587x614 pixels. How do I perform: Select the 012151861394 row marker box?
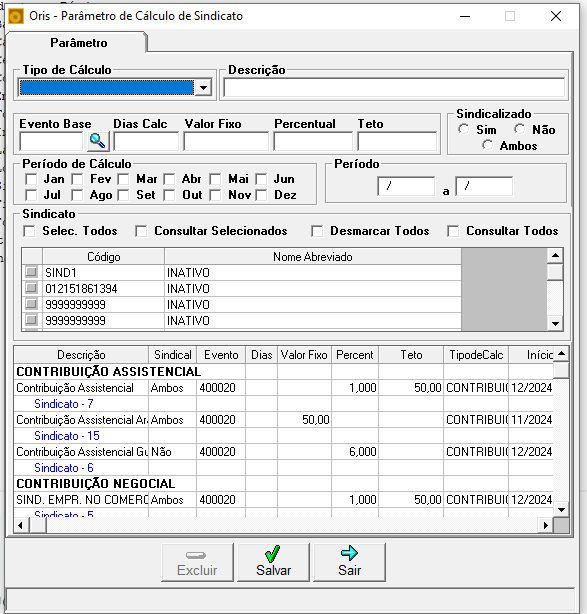pos(31,288)
